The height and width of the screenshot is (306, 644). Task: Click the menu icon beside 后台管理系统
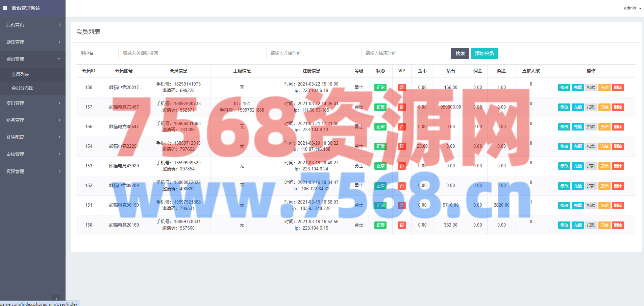click(5, 8)
